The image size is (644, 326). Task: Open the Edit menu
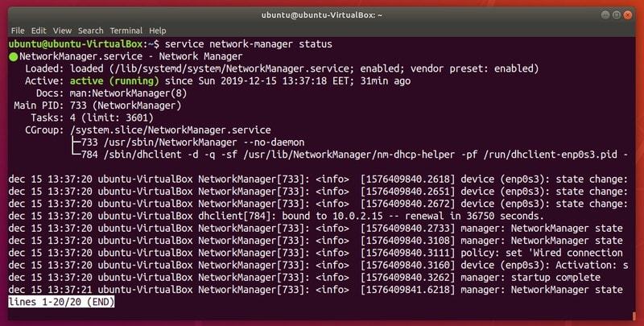pos(40,30)
